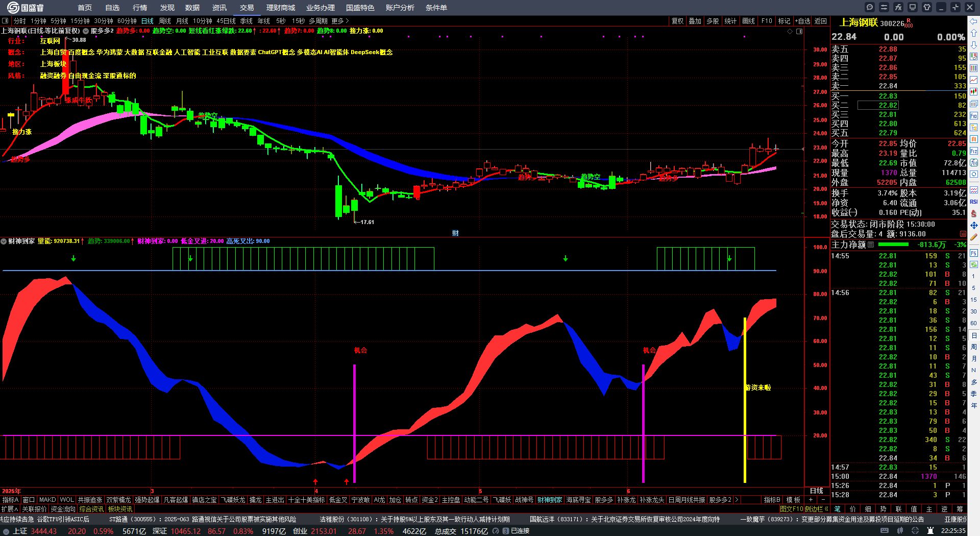
Task: Open the skin shirt icon in title bar
Action: point(927,7)
